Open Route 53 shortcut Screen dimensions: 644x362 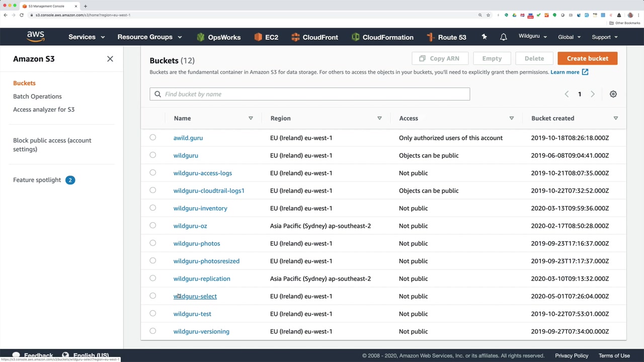click(x=446, y=37)
